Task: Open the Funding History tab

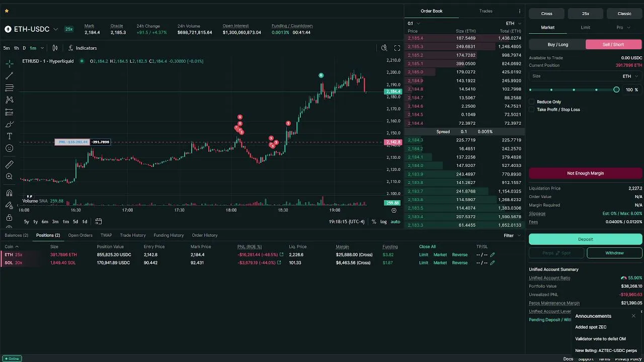Action: click(x=169, y=235)
